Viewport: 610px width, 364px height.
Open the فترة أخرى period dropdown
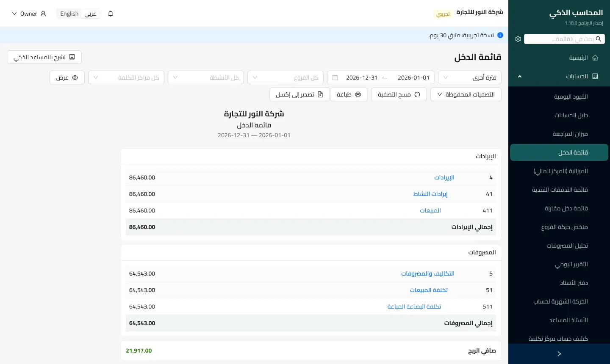[470, 77]
